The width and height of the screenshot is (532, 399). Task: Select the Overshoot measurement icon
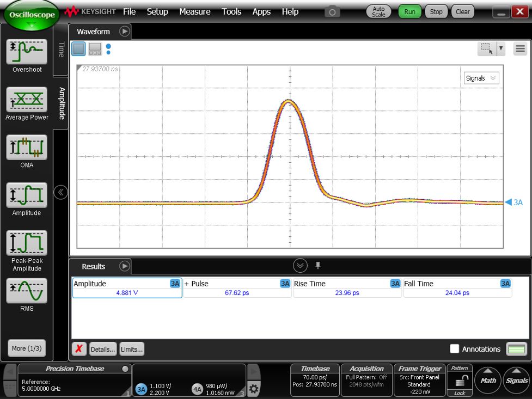(27, 52)
